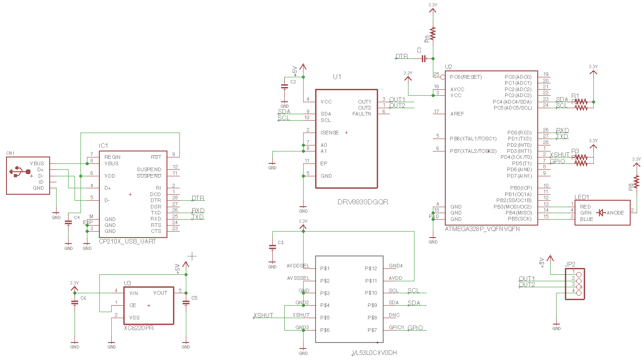Click the JP2 header label

(x=570, y=265)
